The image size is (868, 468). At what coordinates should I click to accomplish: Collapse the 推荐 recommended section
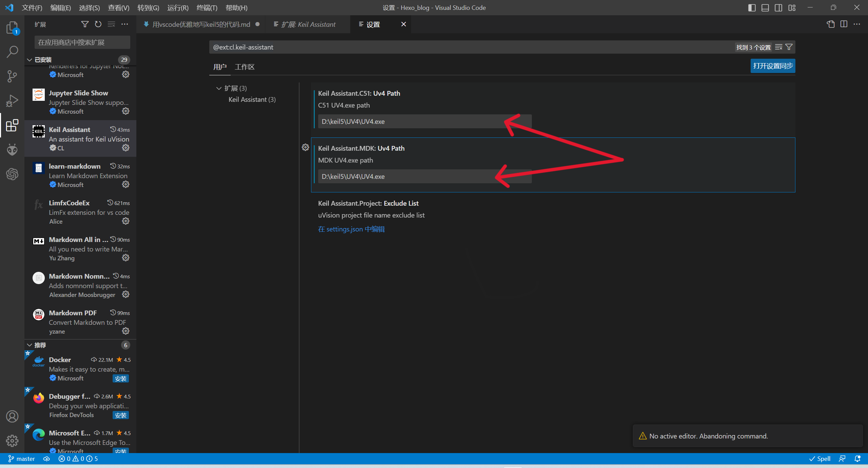pyautogui.click(x=30, y=345)
